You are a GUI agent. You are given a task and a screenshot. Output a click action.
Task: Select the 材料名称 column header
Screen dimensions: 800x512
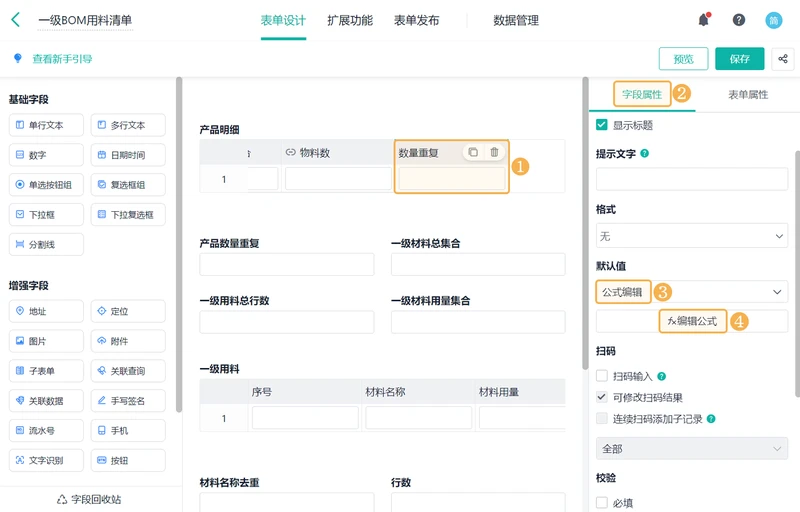pos(418,392)
